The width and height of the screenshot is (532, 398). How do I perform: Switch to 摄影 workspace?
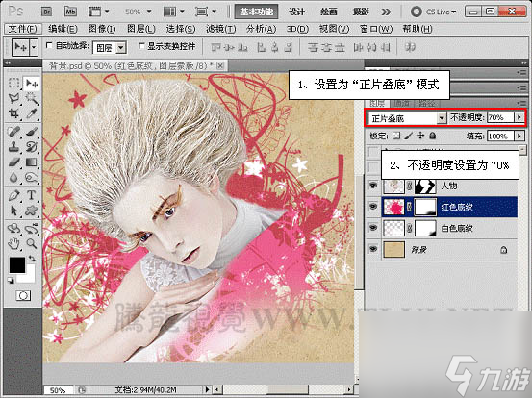(x=361, y=12)
